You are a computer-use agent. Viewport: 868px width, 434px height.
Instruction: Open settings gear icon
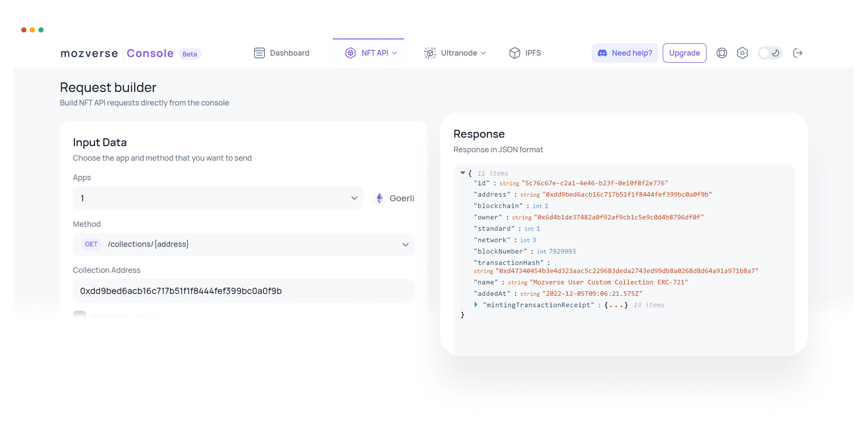pos(742,53)
